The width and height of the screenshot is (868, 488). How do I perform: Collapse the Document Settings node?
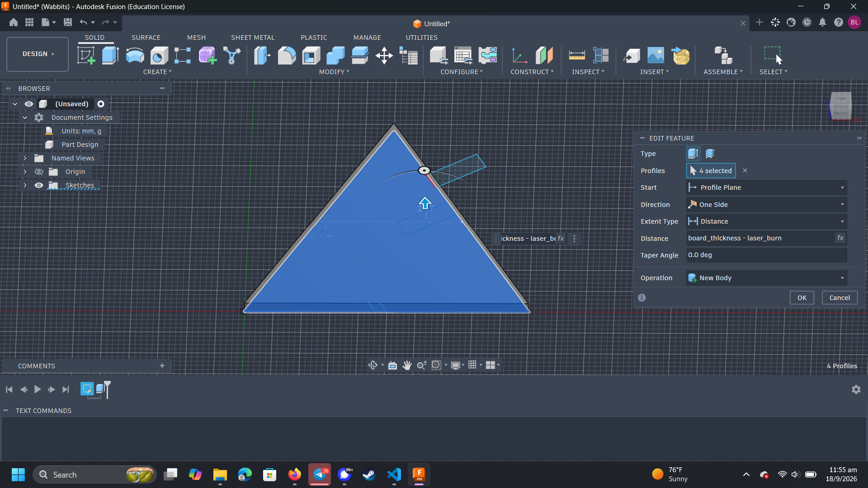(25, 117)
